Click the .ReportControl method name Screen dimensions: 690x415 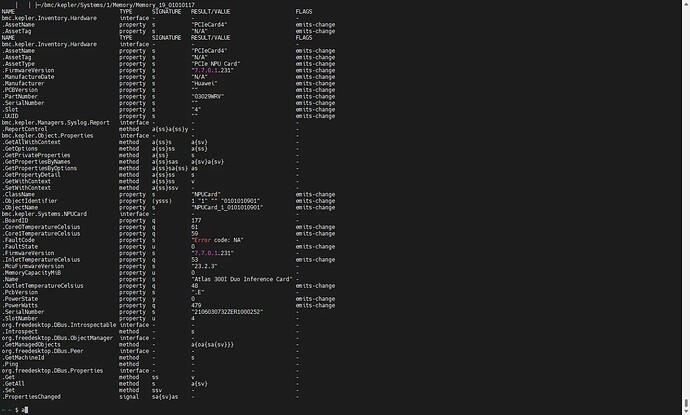click(30, 129)
